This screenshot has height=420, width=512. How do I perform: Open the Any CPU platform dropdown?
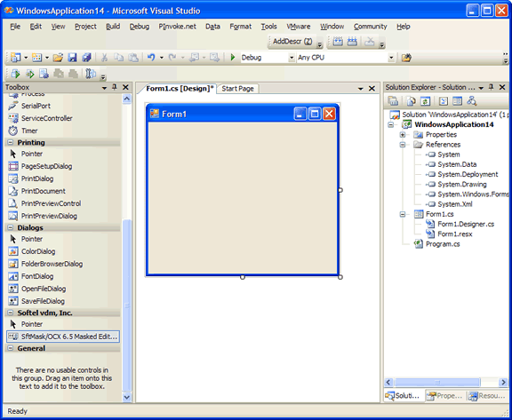(x=391, y=58)
